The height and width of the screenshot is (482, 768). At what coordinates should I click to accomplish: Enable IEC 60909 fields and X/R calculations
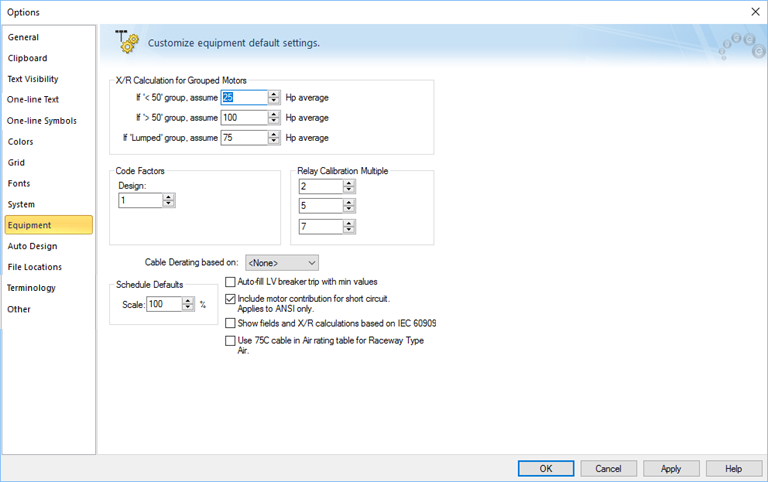[231, 324]
